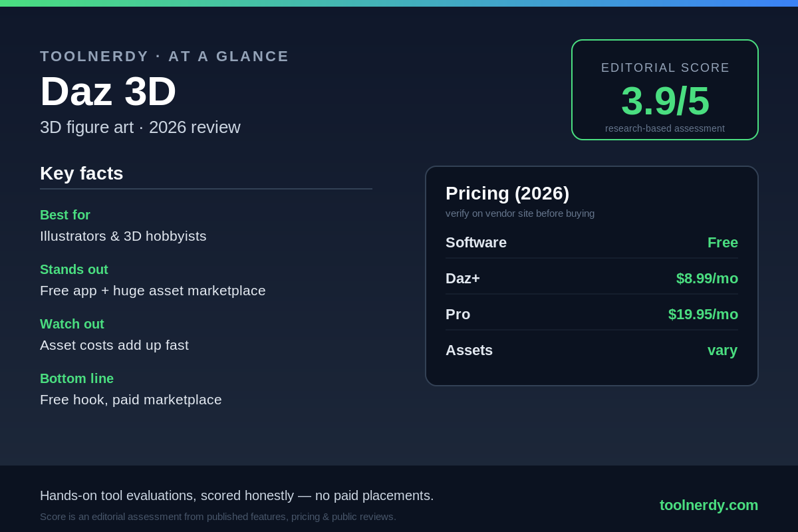Screen dimensions: 798x532
Task: Click the 'Stands out' label
Action: pos(74,269)
